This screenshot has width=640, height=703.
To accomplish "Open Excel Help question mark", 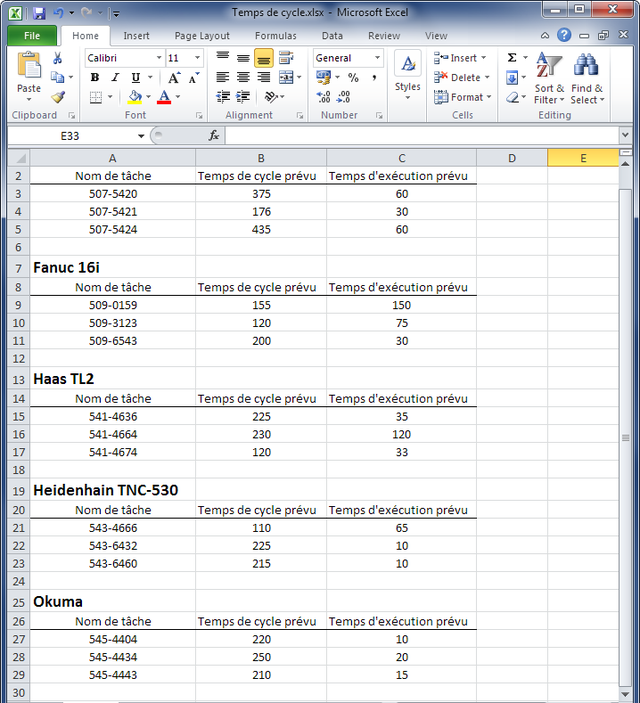I will point(564,35).
